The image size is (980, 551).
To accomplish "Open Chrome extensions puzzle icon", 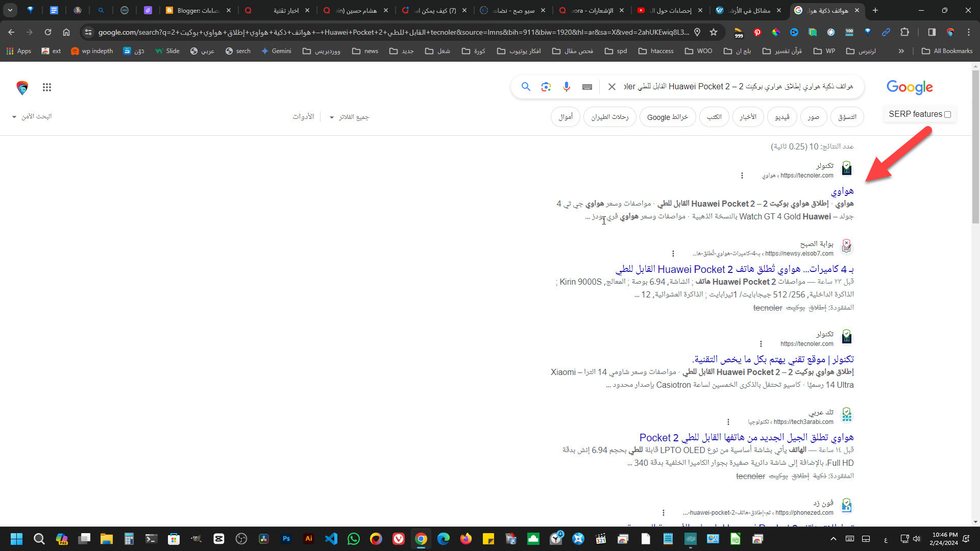I will (904, 32).
